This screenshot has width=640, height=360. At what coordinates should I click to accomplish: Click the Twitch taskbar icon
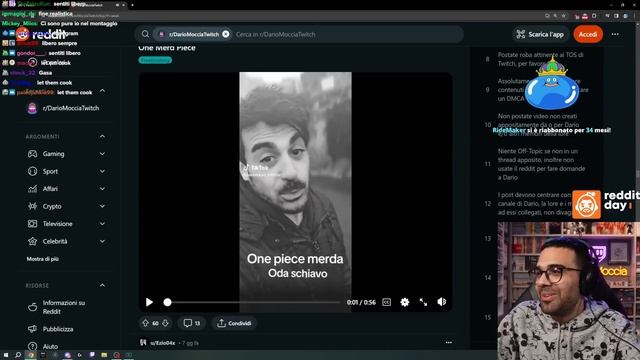click(92, 355)
